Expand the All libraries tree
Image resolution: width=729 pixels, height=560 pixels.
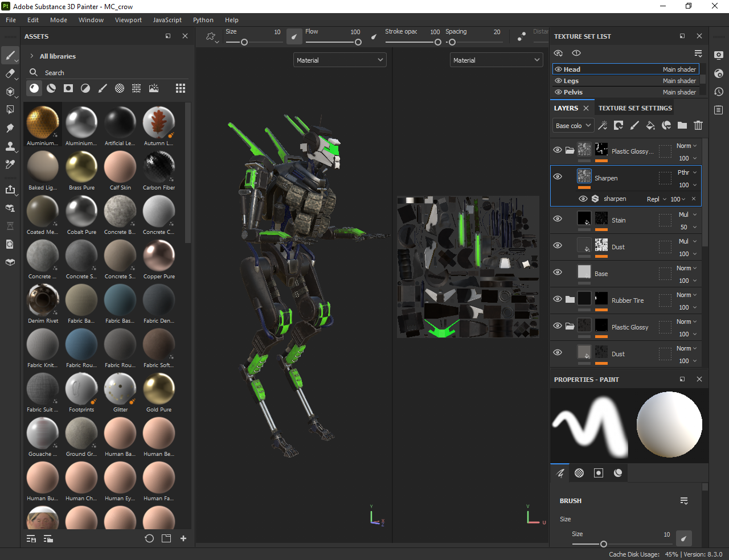(32, 56)
